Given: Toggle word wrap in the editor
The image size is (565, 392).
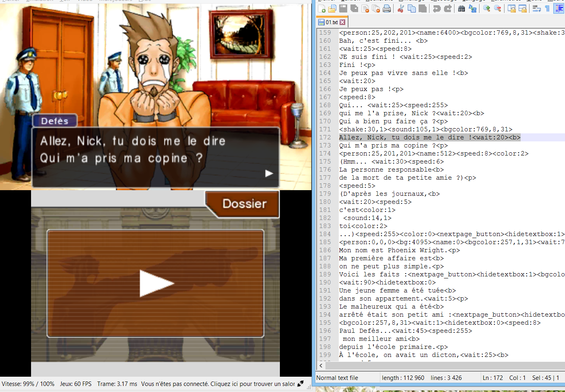Looking at the screenshot, I should coord(537,8).
